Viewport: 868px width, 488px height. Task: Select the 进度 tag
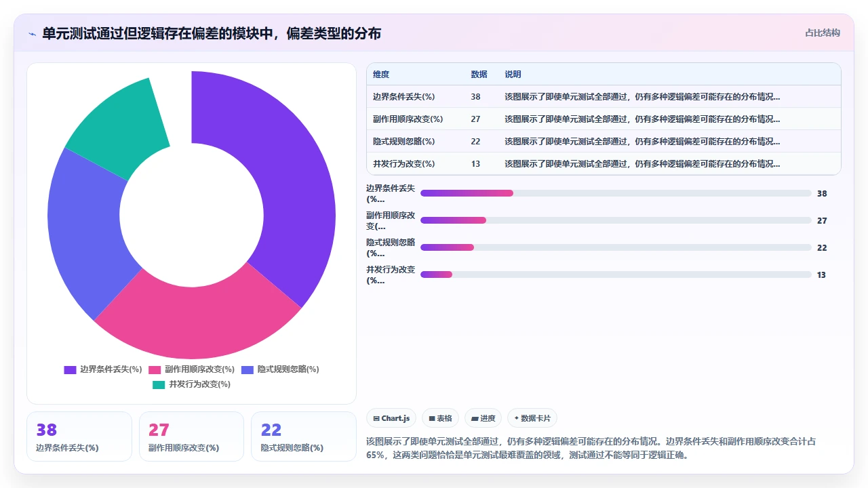[484, 418]
